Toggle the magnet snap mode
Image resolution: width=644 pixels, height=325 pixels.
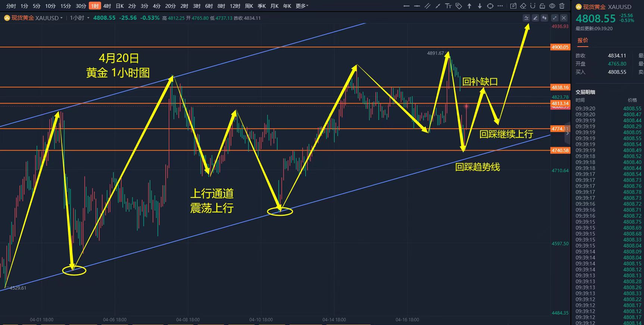click(x=533, y=6)
